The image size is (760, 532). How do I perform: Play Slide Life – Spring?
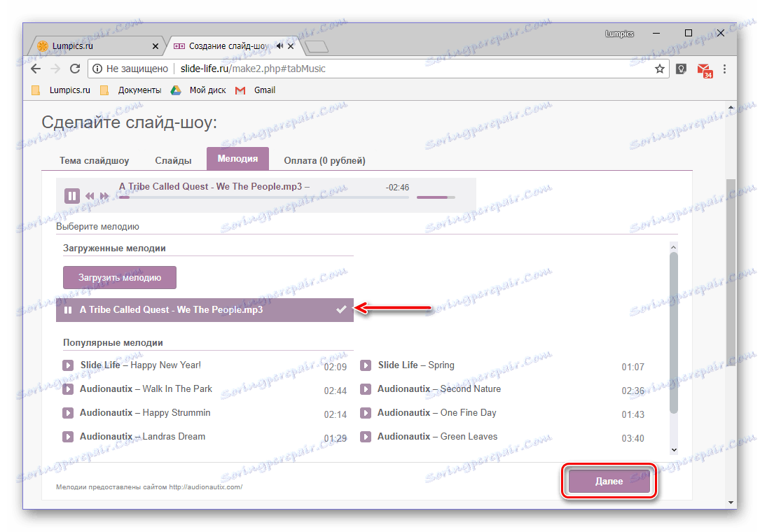tap(366, 365)
